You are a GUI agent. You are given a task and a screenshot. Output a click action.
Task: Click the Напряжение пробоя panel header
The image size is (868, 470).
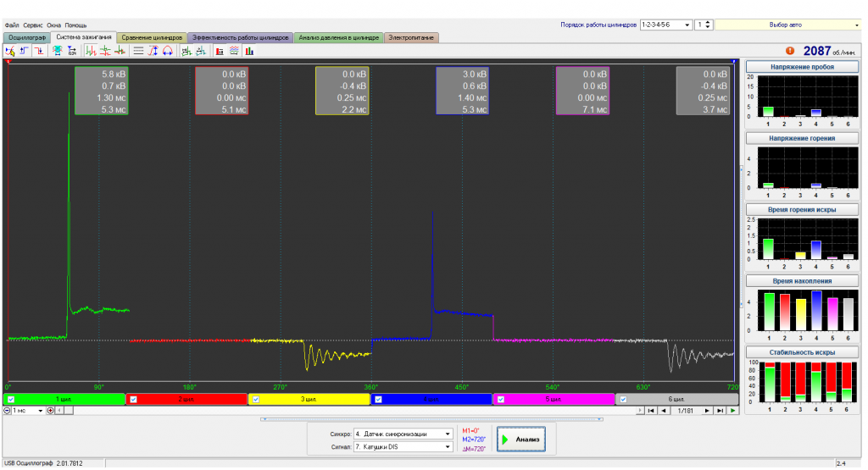coord(802,67)
